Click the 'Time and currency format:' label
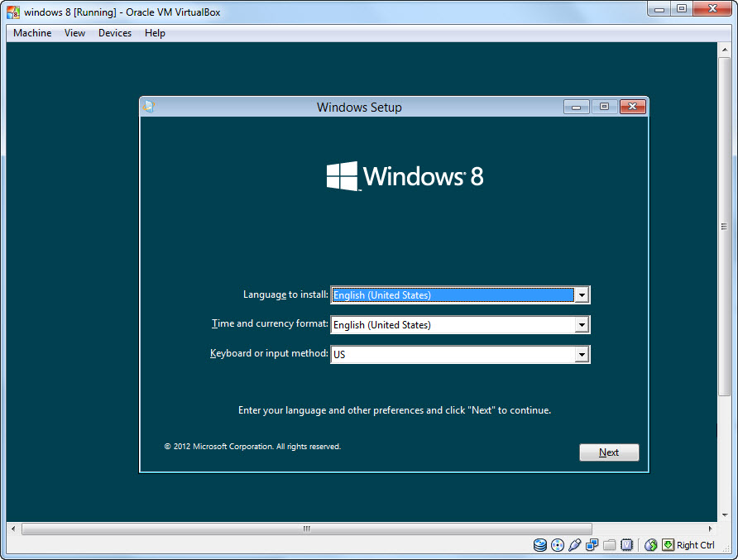 point(270,323)
